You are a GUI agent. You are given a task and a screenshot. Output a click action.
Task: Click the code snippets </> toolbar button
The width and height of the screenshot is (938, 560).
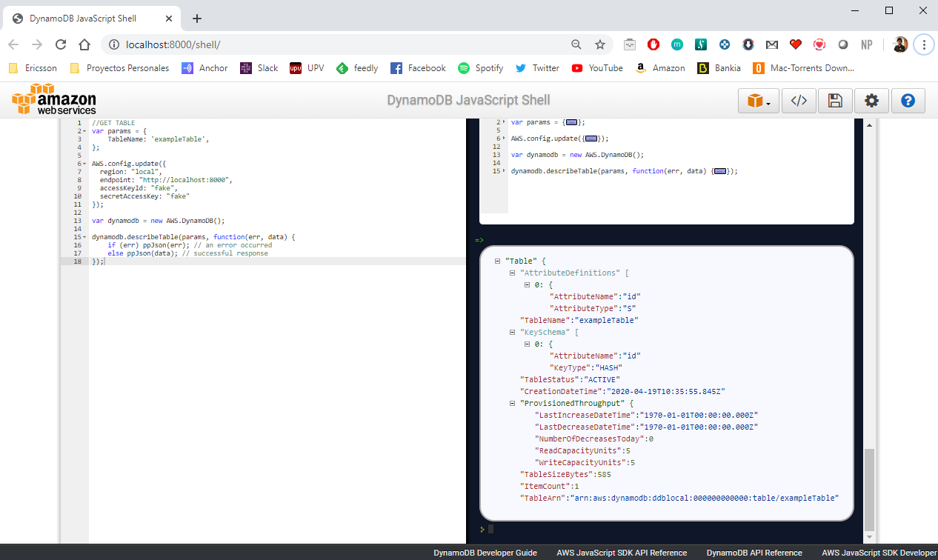(799, 101)
